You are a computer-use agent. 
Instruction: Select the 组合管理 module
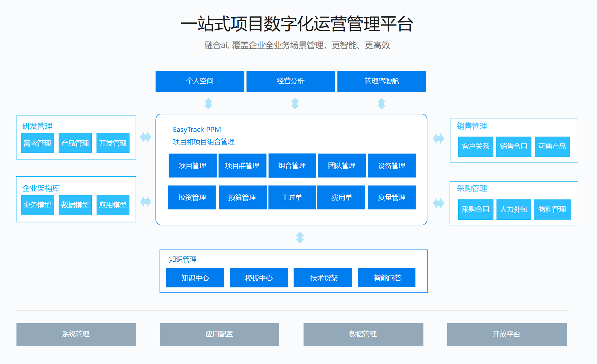coord(292,166)
